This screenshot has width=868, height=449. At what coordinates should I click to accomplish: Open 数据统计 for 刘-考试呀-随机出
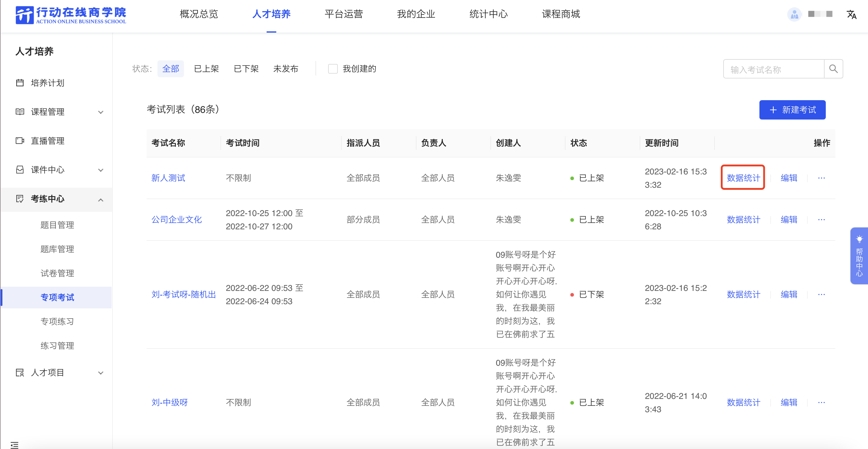click(743, 295)
